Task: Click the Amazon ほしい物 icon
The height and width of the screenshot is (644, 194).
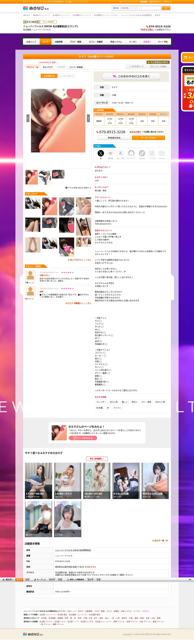Action: 121,153
